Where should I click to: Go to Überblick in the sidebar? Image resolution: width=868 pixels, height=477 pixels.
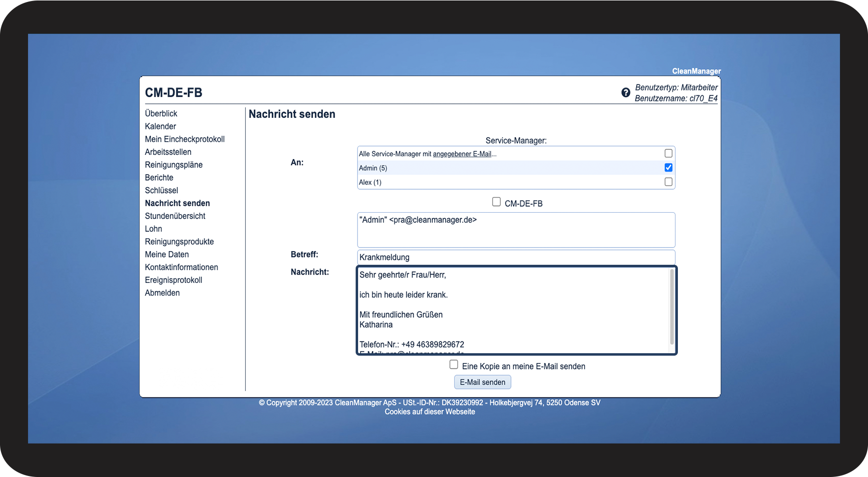(161, 113)
